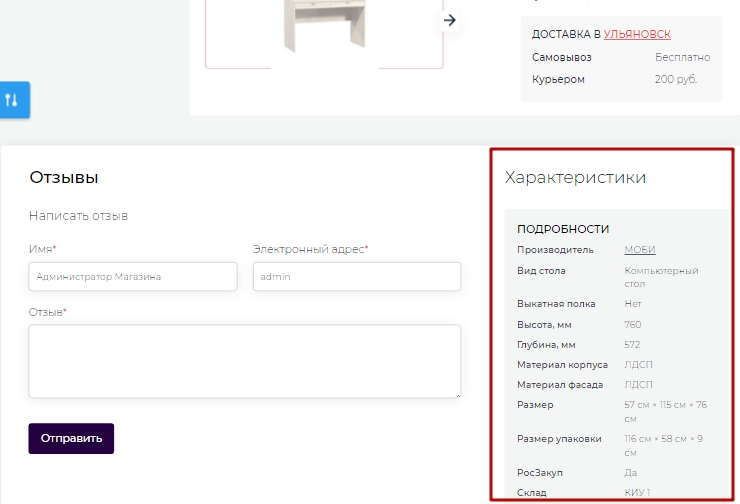Select the Отзывы section heading
The width and height of the screenshot is (740, 504).
[x=64, y=178]
